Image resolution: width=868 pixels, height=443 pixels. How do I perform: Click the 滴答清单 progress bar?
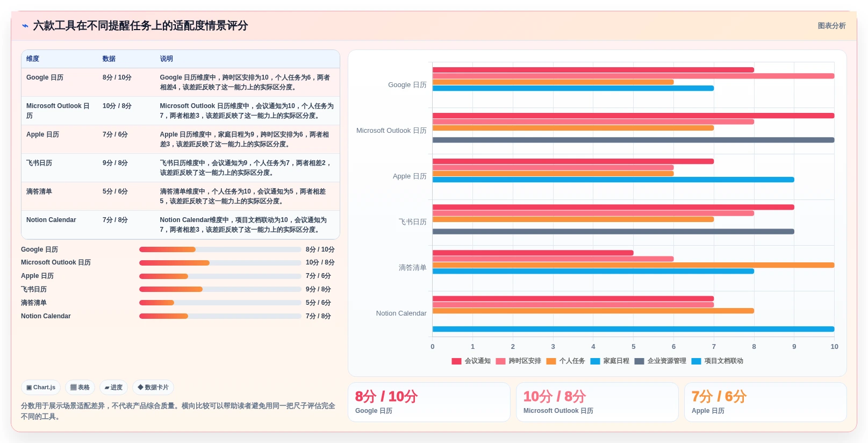[220, 303]
